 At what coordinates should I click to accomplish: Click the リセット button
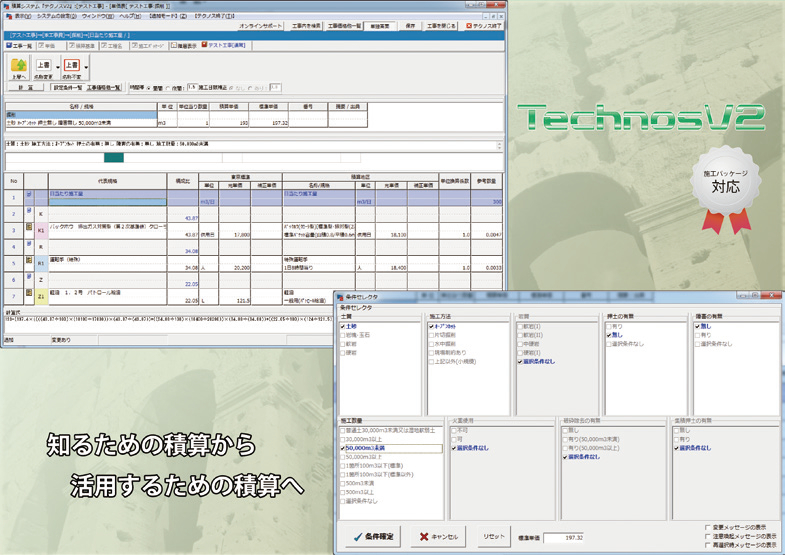point(494,536)
